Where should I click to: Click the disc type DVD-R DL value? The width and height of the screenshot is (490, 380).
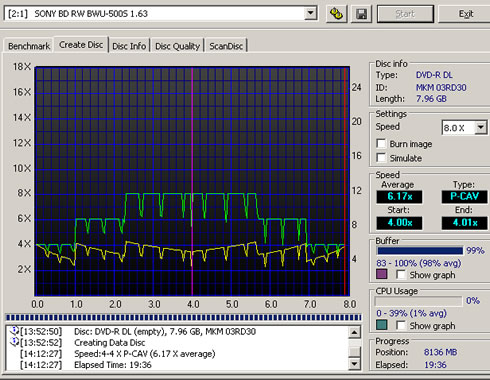pos(434,75)
